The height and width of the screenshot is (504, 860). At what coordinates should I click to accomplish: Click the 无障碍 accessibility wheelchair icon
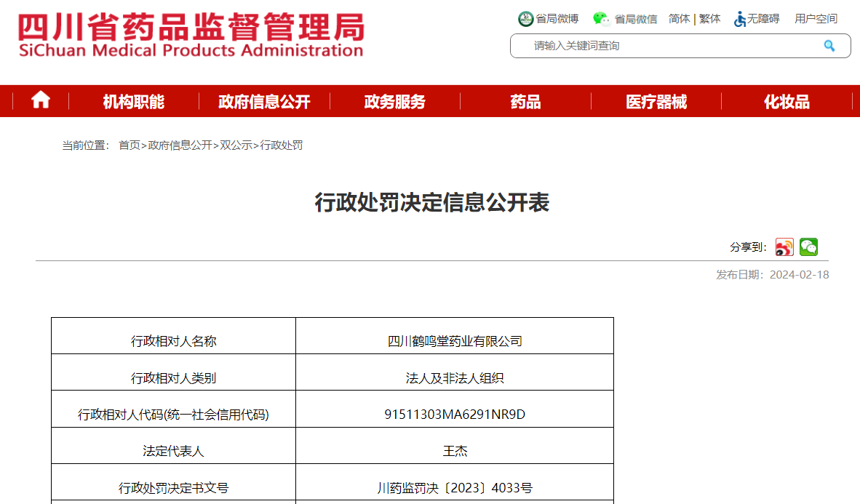[740, 19]
